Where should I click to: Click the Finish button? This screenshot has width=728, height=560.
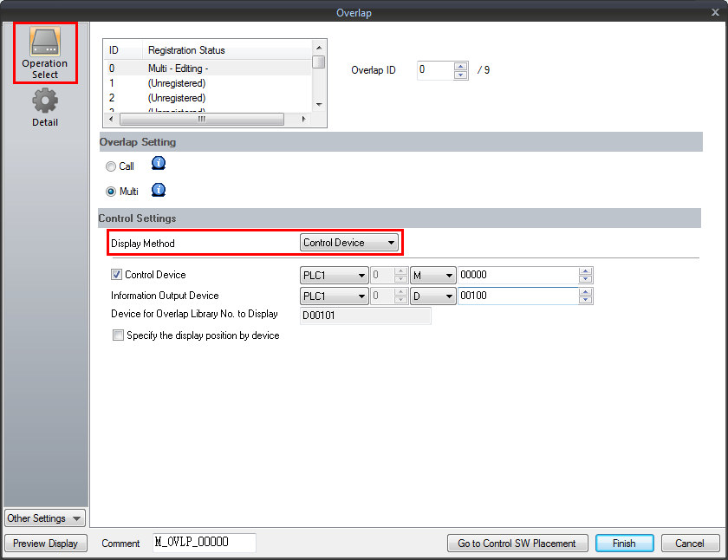(x=624, y=544)
